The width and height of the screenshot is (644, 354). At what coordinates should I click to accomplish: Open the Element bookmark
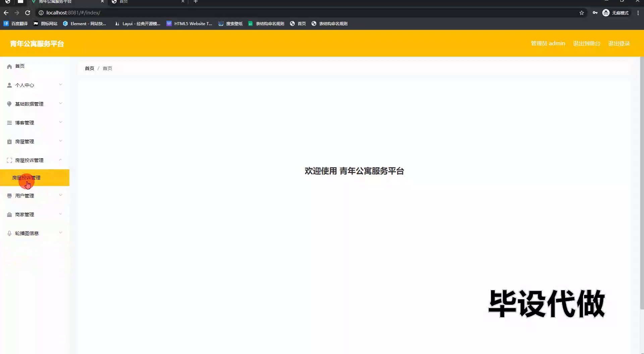(85, 24)
